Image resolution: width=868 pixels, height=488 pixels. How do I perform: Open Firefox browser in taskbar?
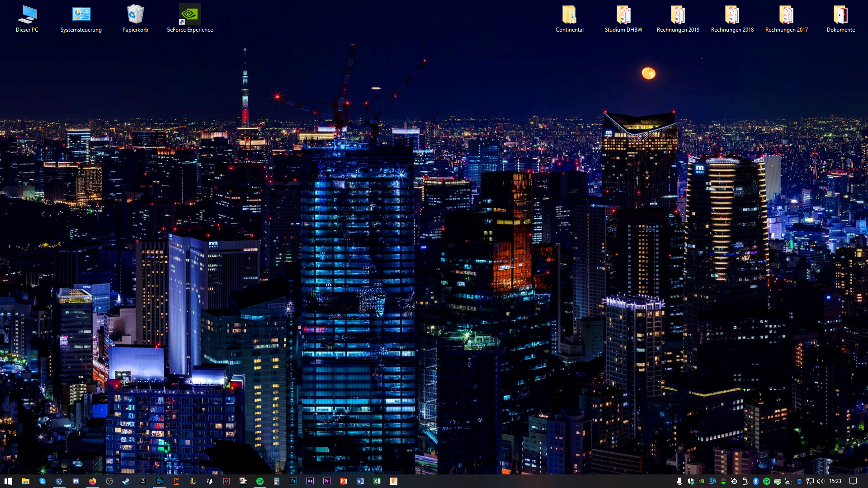pos(93,481)
